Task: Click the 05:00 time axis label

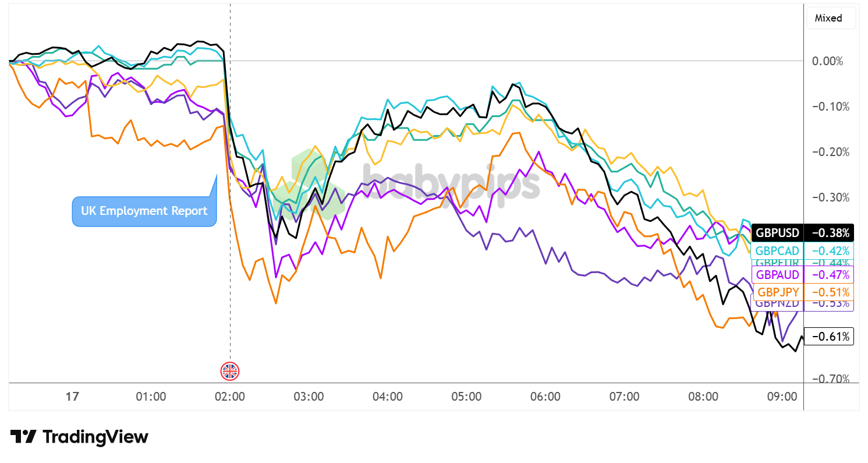Action: [x=466, y=397]
